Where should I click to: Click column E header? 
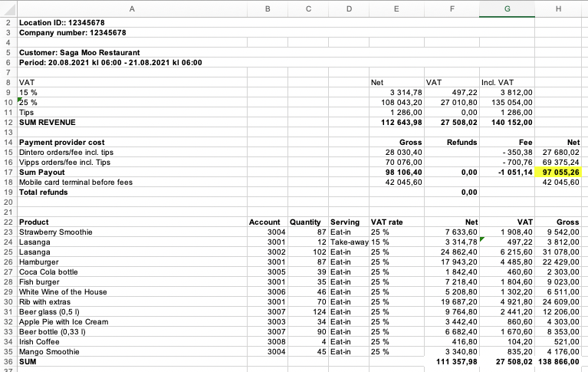click(x=396, y=8)
